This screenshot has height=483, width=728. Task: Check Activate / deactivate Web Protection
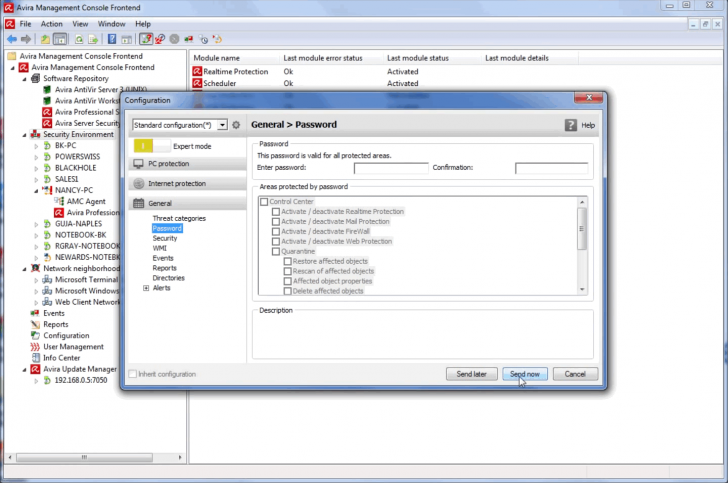(x=276, y=242)
